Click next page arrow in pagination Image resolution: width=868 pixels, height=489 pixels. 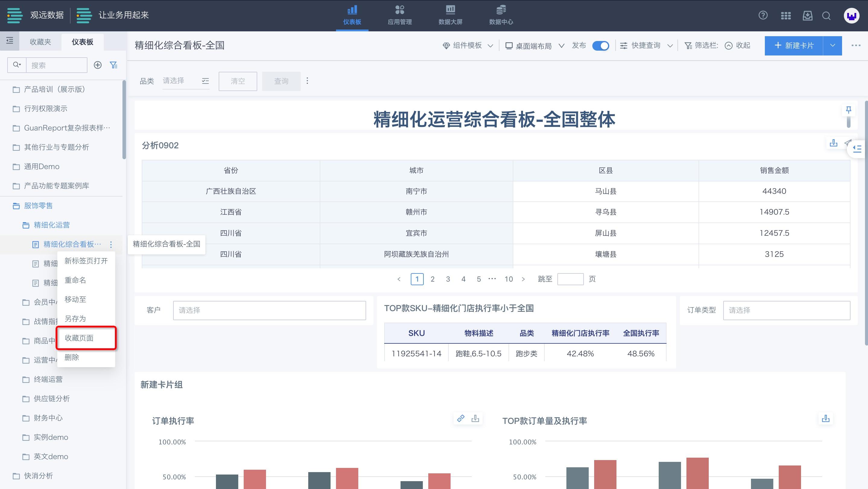pyautogui.click(x=523, y=279)
